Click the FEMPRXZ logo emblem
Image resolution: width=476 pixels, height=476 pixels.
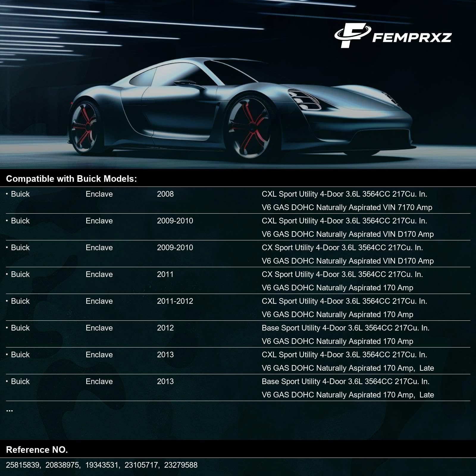(353, 36)
